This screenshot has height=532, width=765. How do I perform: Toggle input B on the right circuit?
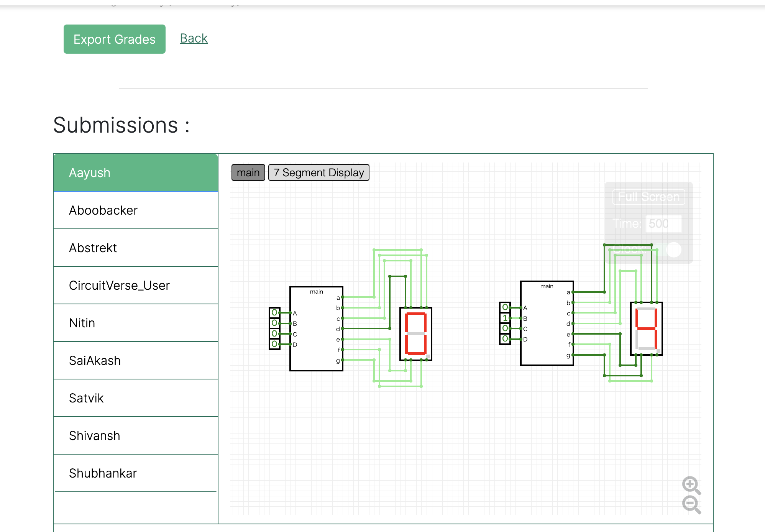click(x=506, y=318)
